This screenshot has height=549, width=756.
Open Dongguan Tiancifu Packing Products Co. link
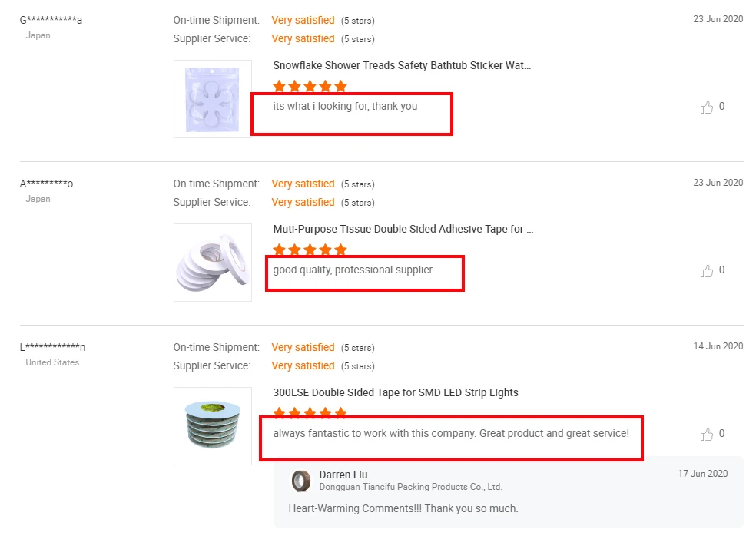pyautogui.click(x=410, y=487)
